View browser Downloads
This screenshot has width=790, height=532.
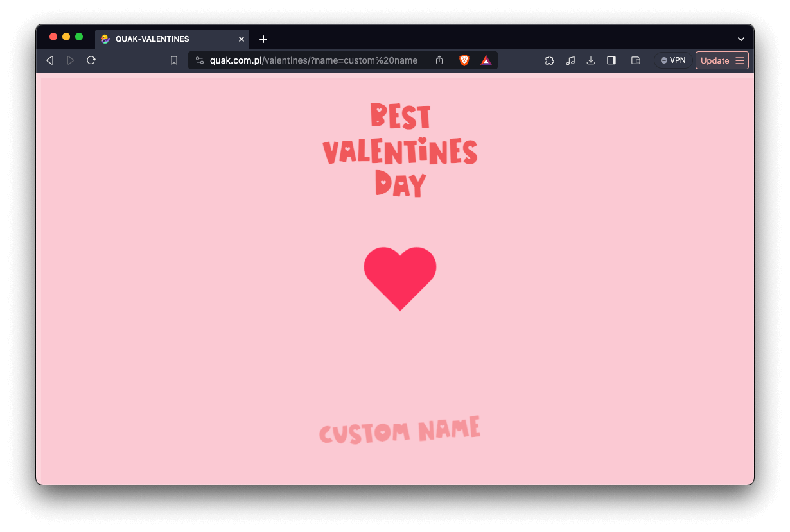coord(591,60)
